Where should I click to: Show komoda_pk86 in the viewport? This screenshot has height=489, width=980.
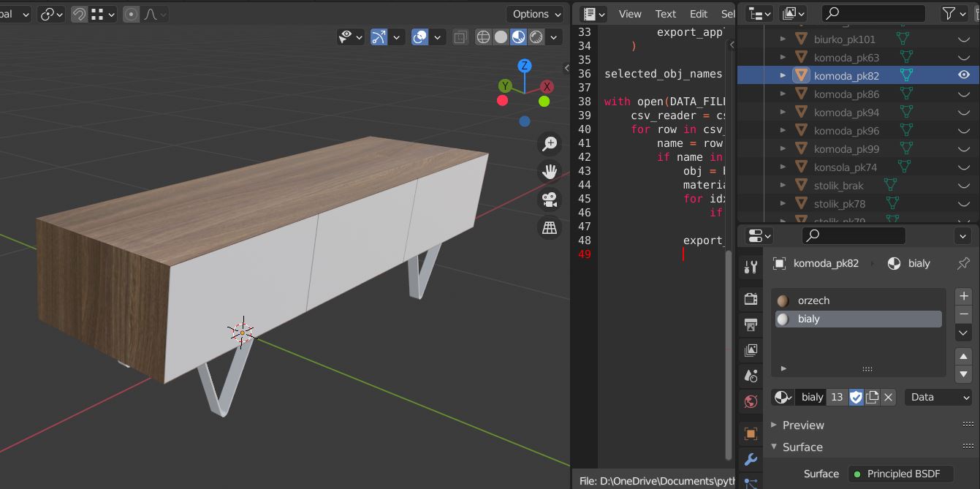pyautogui.click(x=963, y=94)
